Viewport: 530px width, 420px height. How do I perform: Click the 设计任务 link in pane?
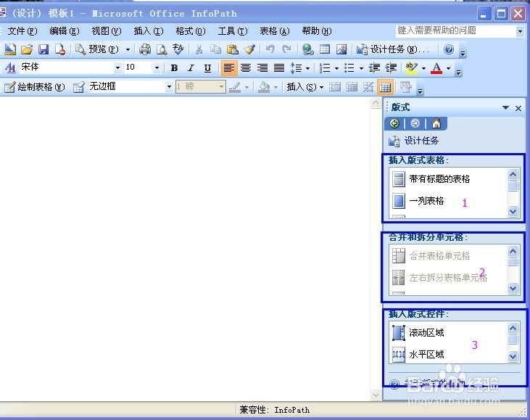421,141
